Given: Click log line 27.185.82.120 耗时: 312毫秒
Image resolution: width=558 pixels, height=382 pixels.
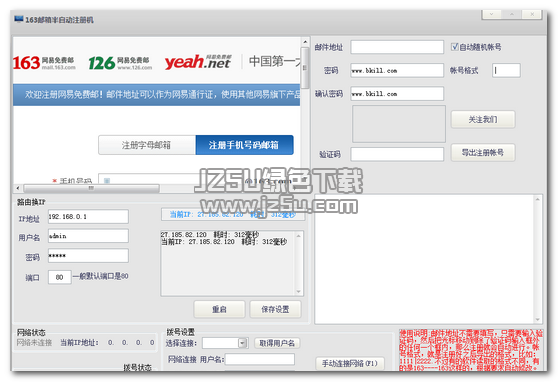Looking at the screenshot, I should pyautogui.click(x=210, y=235).
